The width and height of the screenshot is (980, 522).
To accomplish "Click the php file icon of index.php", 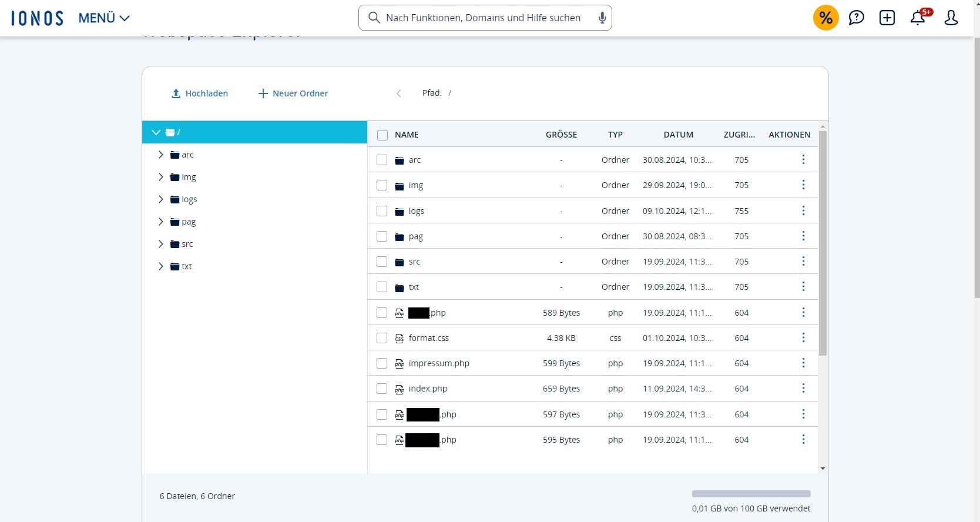I will tap(400, 389).
